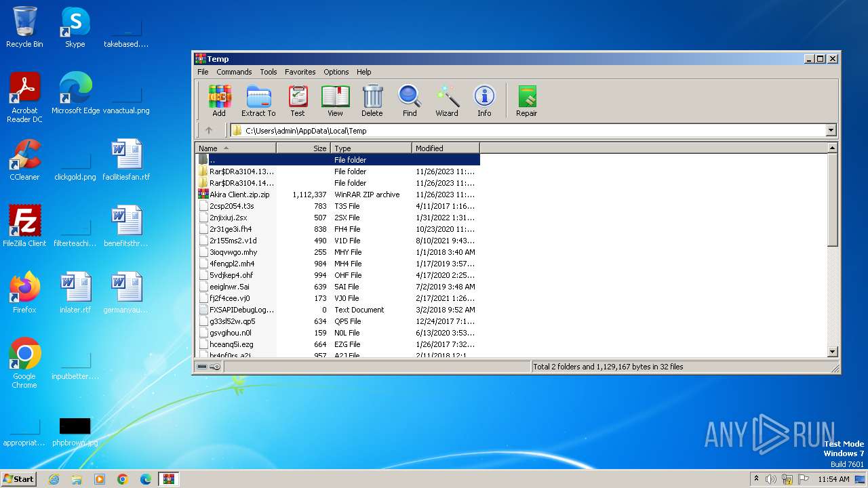Viewport: 868px width, 488px height.
Task: Select file 3ioqvwgo.mhy
Action: coord(338,252)
